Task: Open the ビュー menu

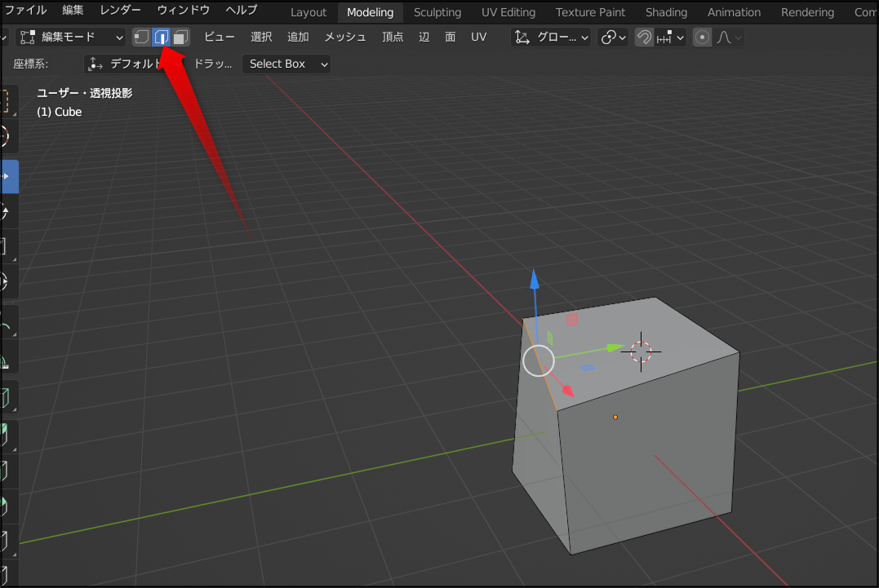Action: 220,37
